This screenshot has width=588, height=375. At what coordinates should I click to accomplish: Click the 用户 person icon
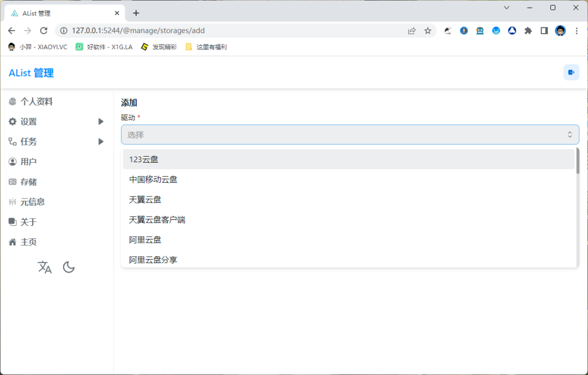coord(13,162)
